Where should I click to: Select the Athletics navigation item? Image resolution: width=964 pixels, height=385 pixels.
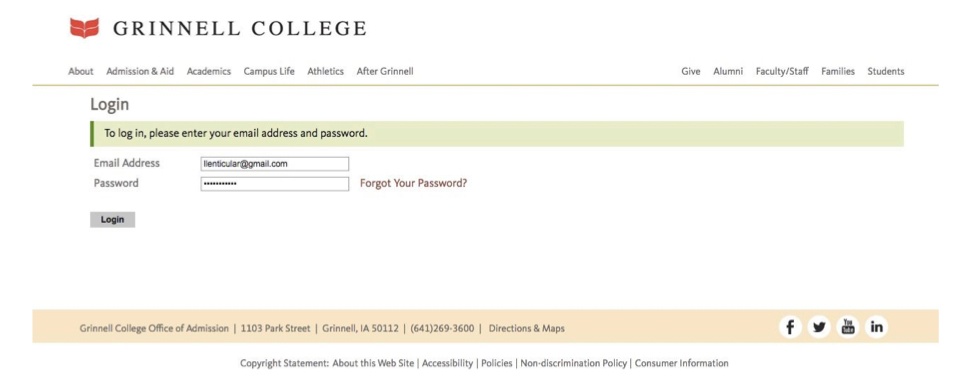326,71
